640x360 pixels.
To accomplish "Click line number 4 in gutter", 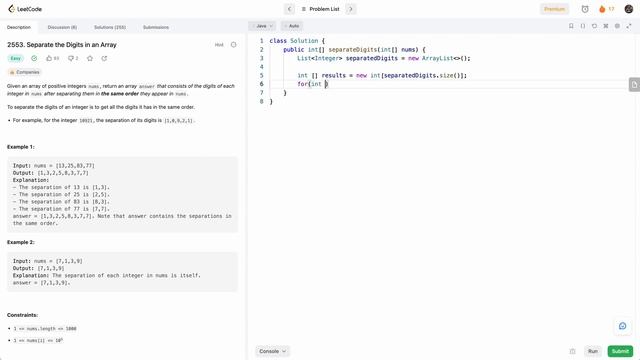I will click(262, 67).
